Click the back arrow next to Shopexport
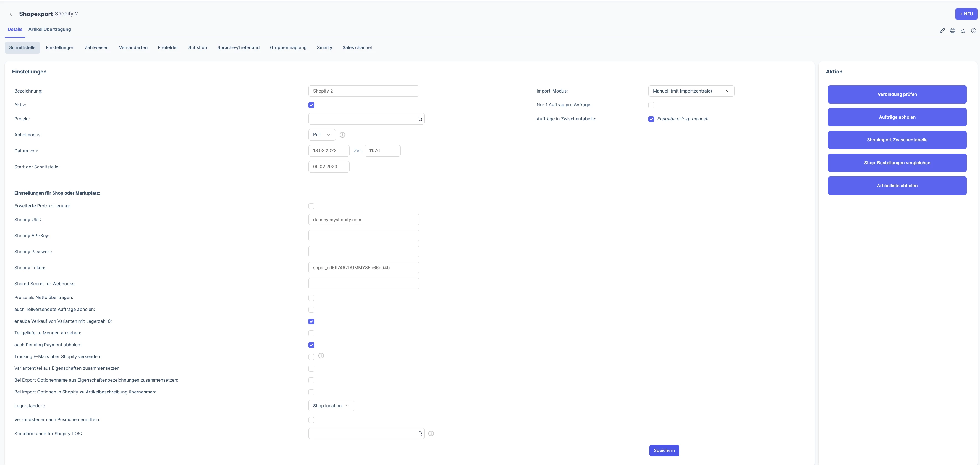Image resolution: width=980 pixels, height=465 pixels. [x=11, y=14]
